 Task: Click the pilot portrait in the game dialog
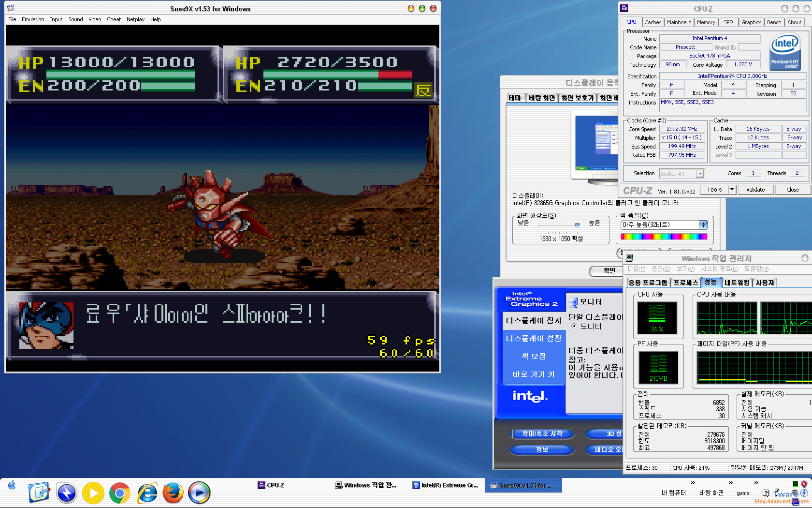click(x=46, y=325)
